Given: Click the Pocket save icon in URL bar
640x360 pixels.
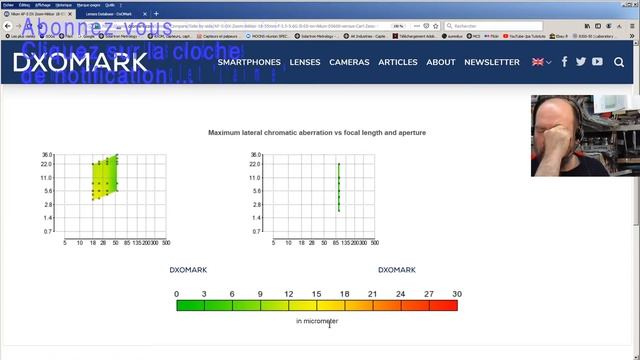Looking at the screenshot, I should pos(426,26).
